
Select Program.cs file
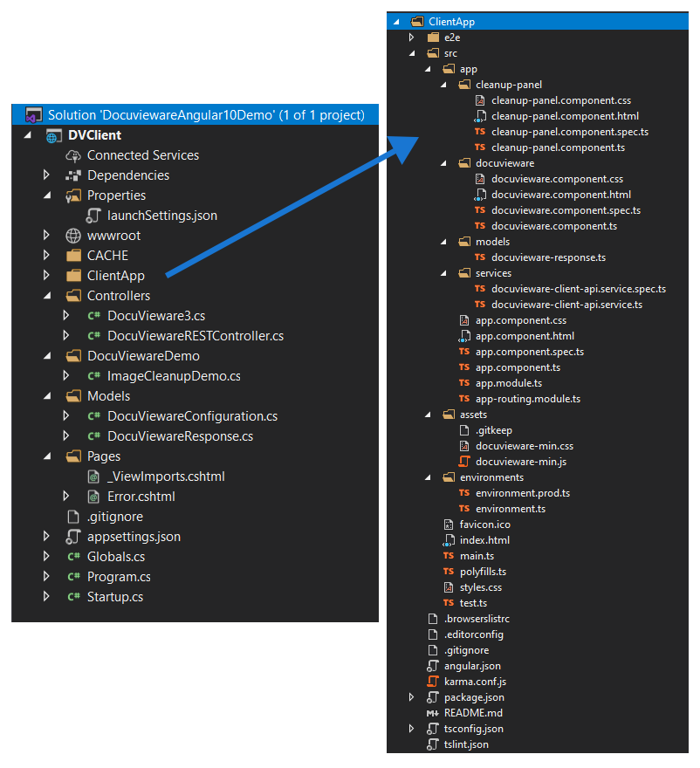(119, 577)
